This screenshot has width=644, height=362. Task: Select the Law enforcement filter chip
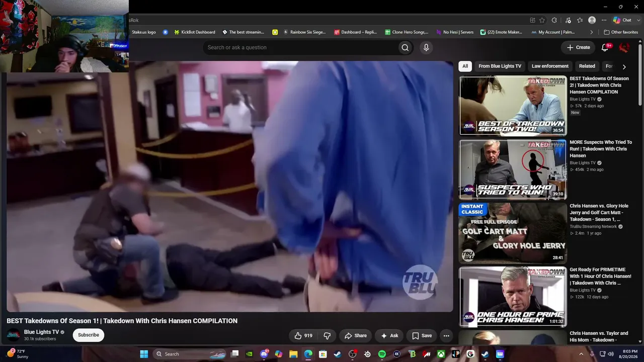[550, 66]
